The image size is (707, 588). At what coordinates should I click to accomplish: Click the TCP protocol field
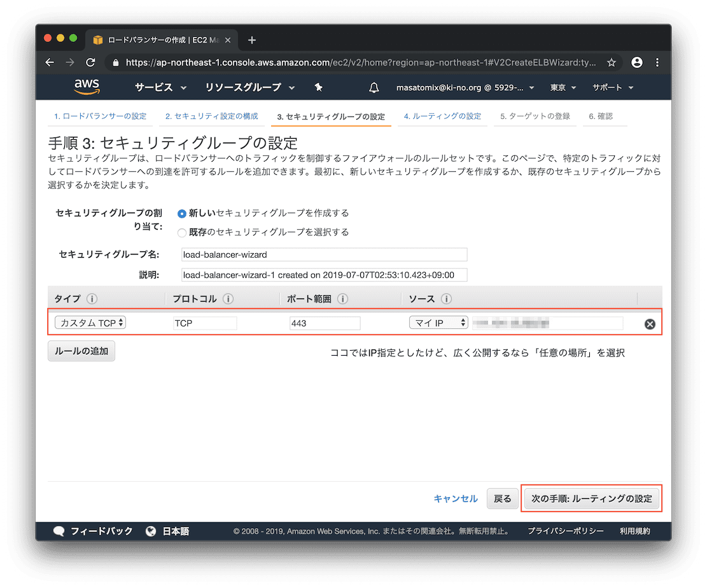tap(205, 323)
